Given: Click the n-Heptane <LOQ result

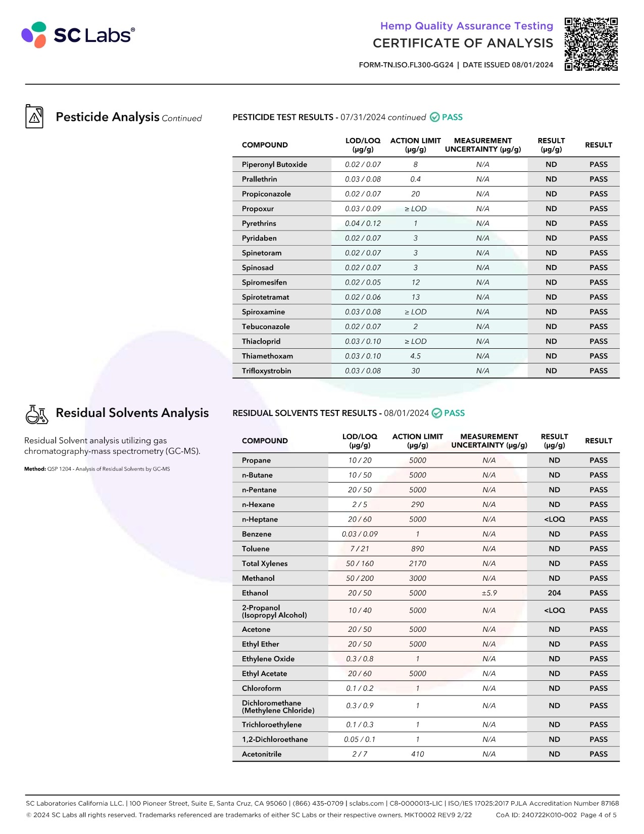Looking at the screenshot, I should (554, 519).
